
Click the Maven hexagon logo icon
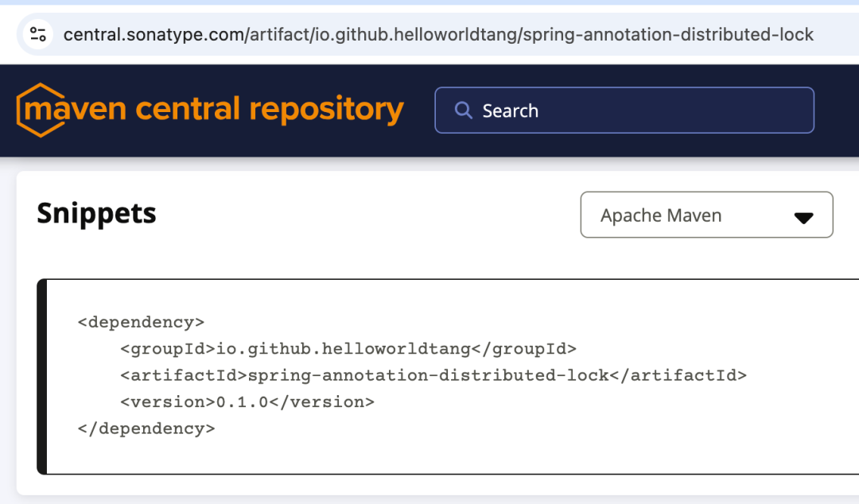pyautogui.click(x=40, y=110)
